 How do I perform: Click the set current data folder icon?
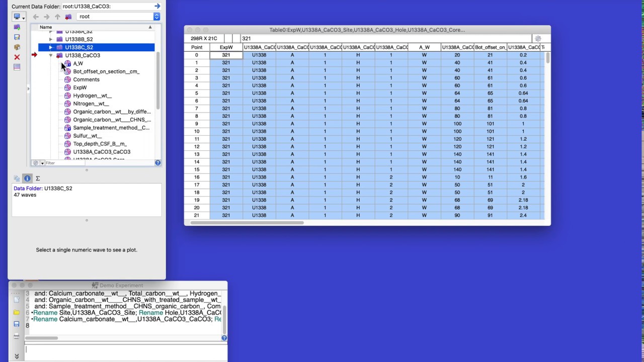coord(68,17)
